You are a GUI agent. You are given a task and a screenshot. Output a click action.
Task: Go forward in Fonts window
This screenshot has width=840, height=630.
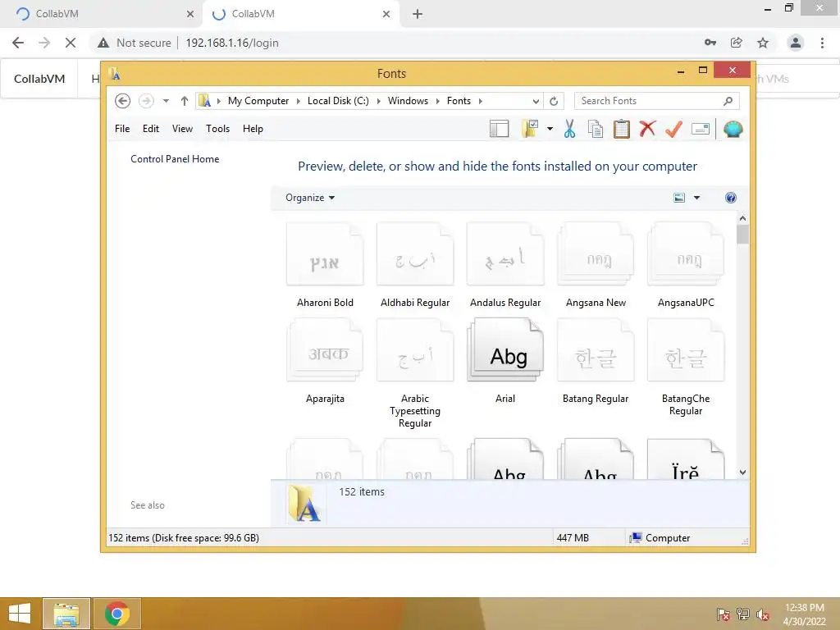pos(146,101)
